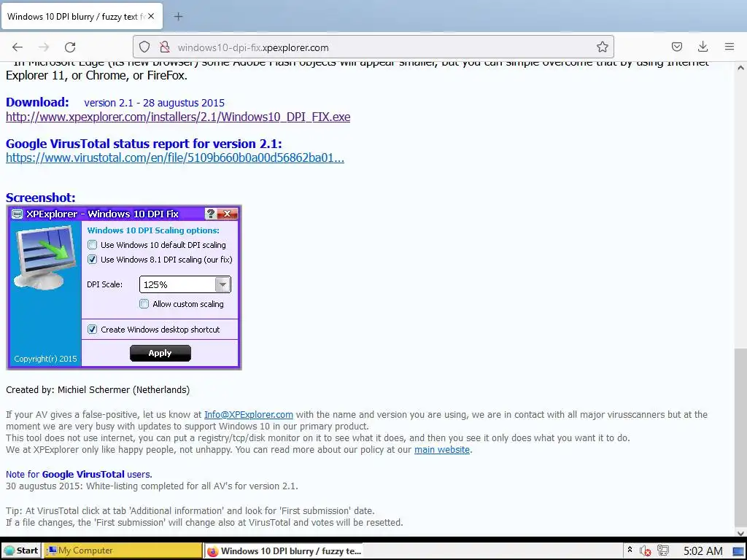The height and width of the screenshot is (560, 747).
Task: Click the Download: heading text
Action: point(37,102)
